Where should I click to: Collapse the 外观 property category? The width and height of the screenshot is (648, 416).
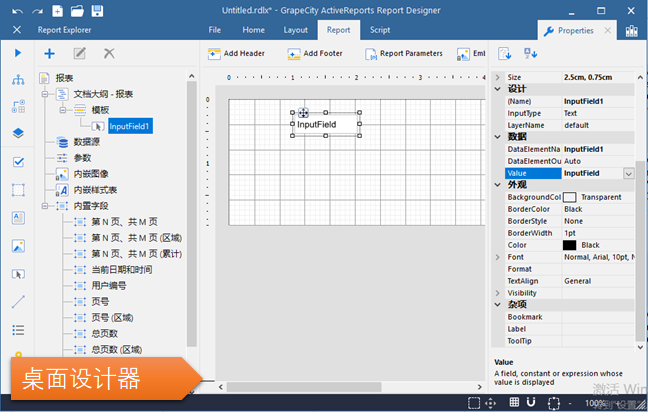coord(498,185)
